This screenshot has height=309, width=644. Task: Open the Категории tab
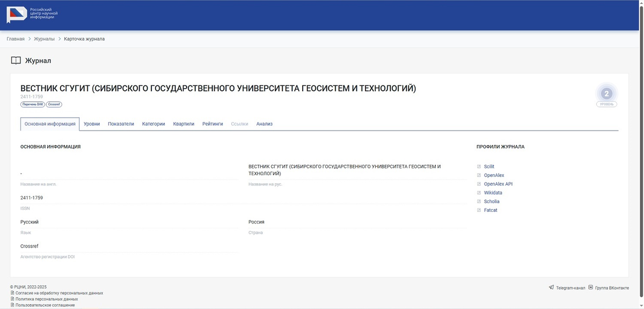153,124
